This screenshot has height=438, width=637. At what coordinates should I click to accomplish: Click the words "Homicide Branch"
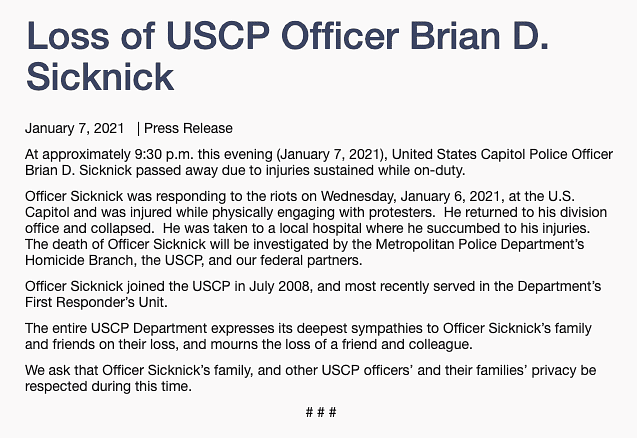79,260
